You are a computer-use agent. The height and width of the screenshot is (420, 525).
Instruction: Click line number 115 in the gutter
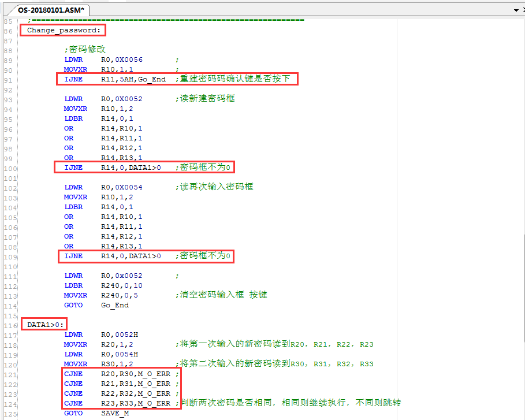[10, 316]
